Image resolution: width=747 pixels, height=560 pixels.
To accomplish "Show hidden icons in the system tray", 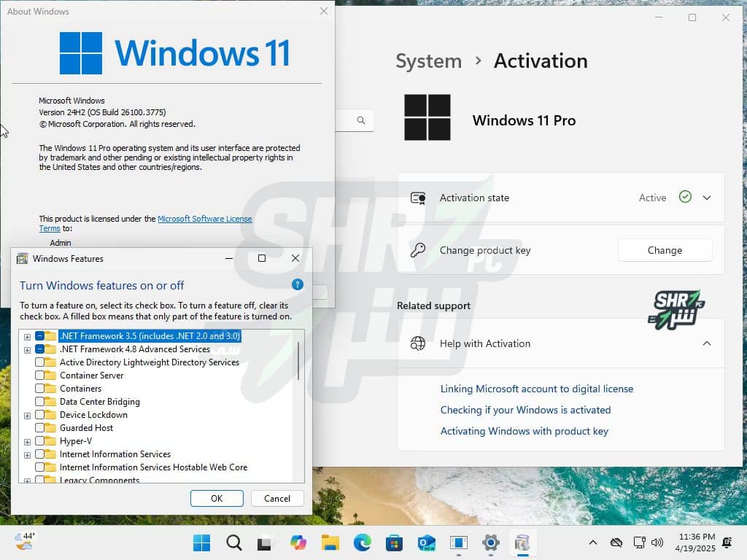I will point(592,542).
